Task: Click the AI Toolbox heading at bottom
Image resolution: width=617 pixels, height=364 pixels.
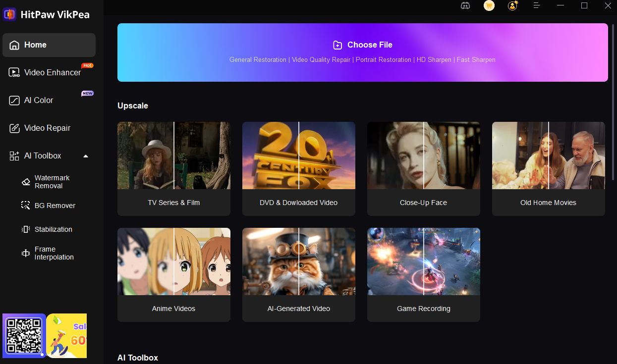Action: 138,358
